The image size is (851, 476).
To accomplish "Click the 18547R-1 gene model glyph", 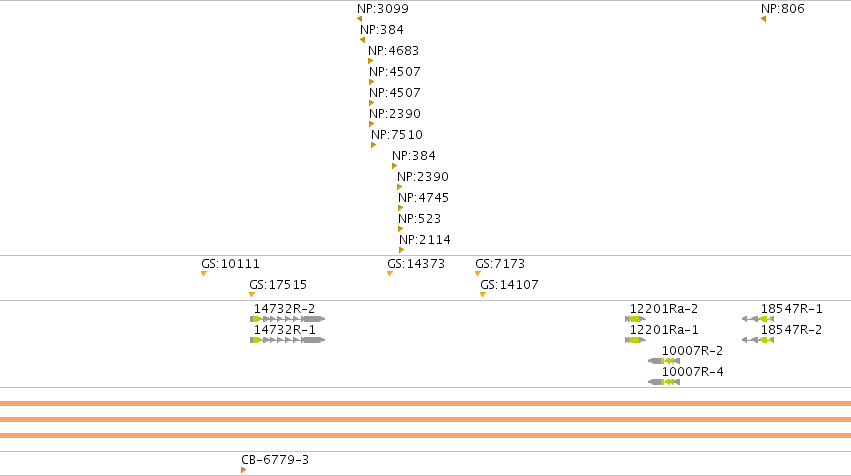I will point(758,319).
